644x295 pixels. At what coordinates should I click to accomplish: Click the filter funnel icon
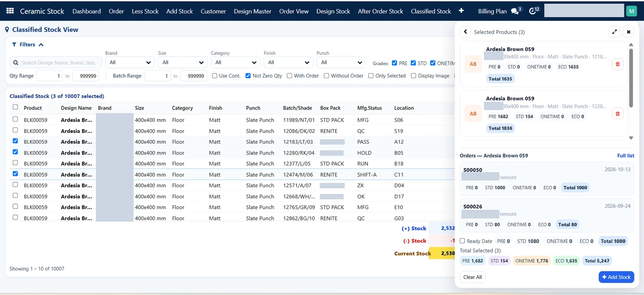14,45
